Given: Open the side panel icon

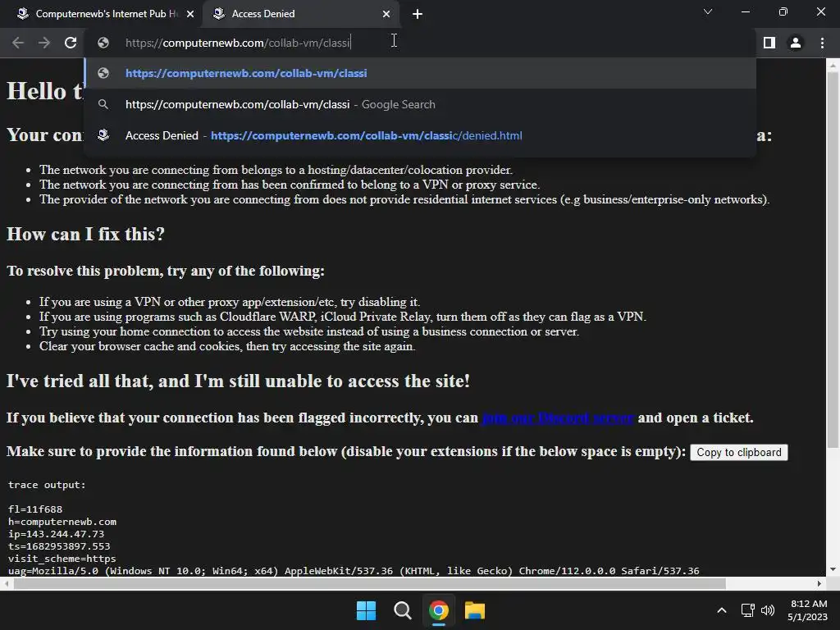Looking at the screenshot, I should pos(769,43).
